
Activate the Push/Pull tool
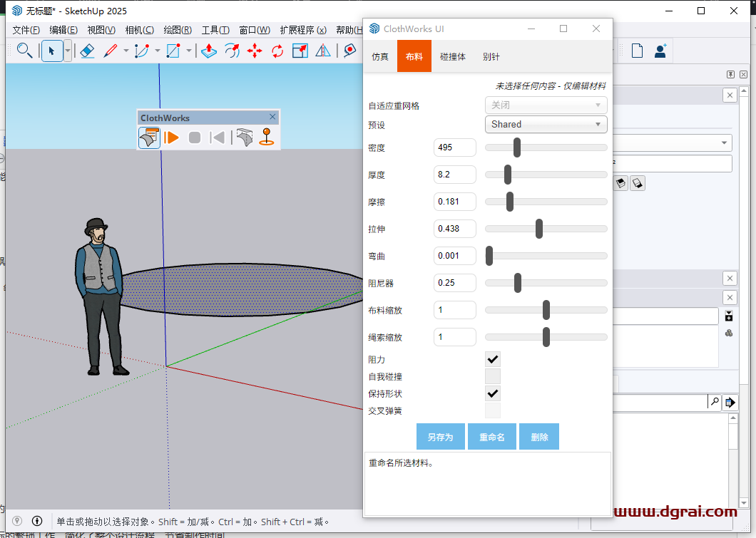click(x=209, y=51)
